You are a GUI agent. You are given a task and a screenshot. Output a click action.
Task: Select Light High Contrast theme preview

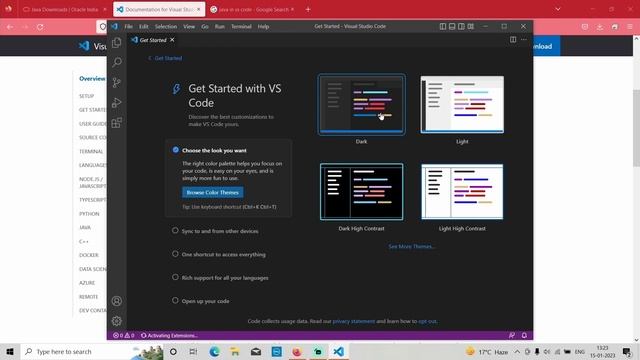click(462, 192)
